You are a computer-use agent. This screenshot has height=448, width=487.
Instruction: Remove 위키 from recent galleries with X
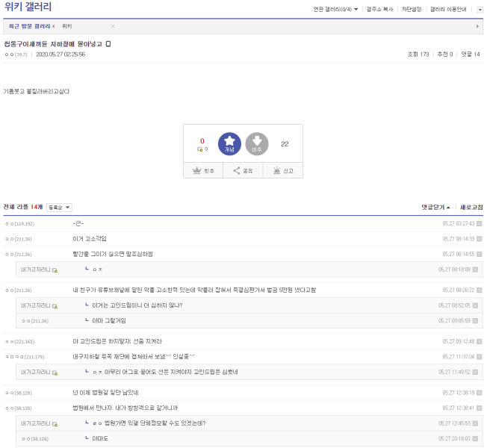coord(113,26)
